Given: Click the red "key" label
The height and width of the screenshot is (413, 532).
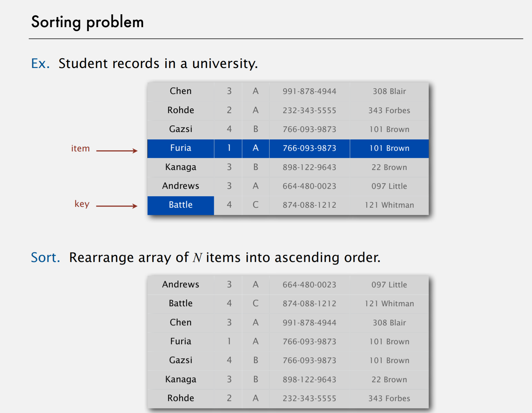Looking at the screenshot, I should (82, 204).
